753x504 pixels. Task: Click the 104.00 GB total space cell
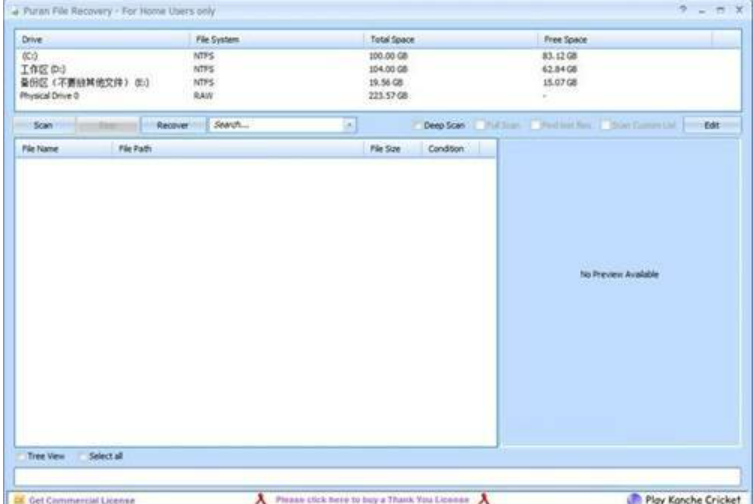point(388,69)
